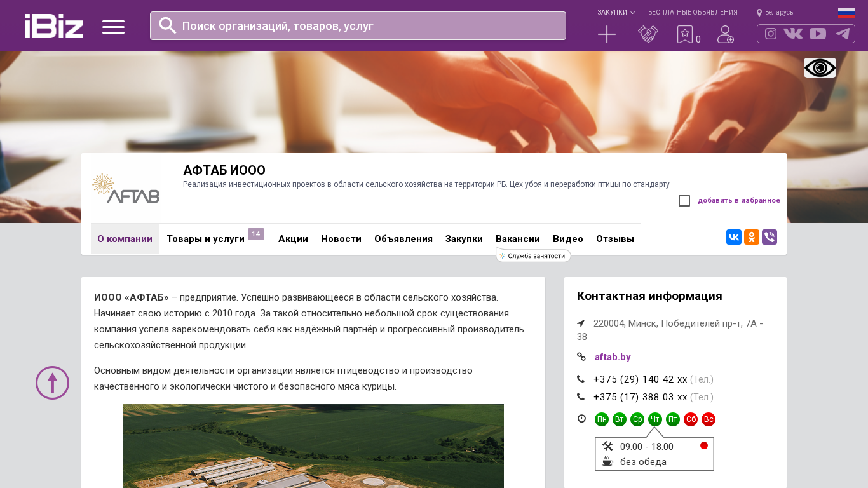Screen dimensions: 868x488
Task: Click the 'добавить в избранное' link text
Action: pyautogui.click(x=739, y=201)
